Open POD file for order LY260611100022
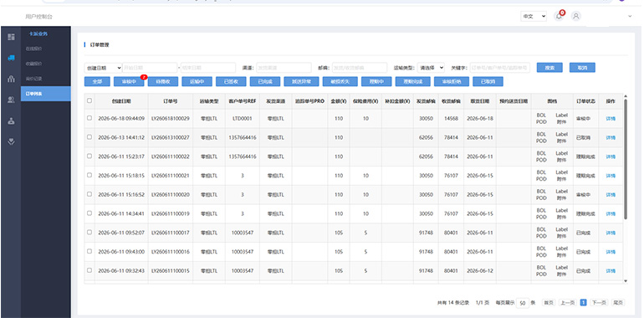Image resolution: width=644 pixels, height=318 pixels. click(x=541, y=160)
